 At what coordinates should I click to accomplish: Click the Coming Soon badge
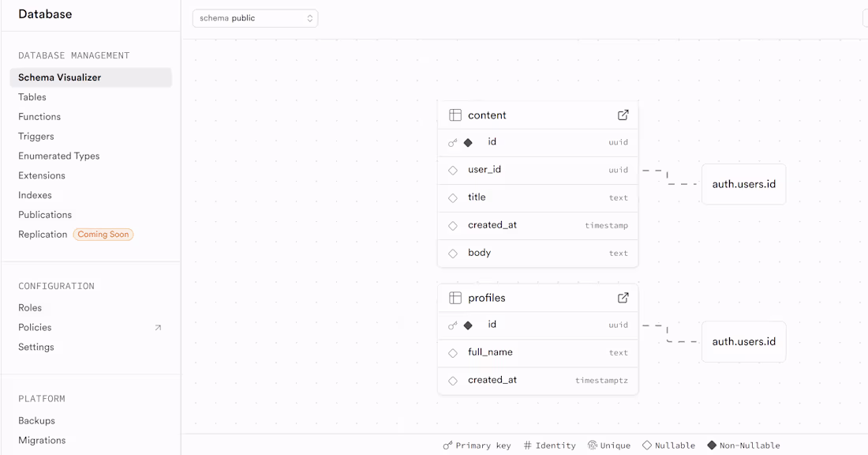point(103,235)
